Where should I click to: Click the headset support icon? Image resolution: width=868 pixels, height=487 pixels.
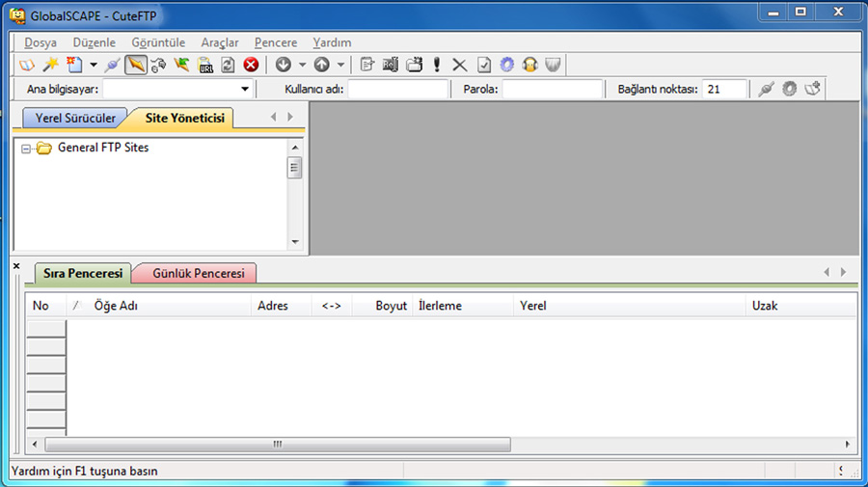pos(529,65)
